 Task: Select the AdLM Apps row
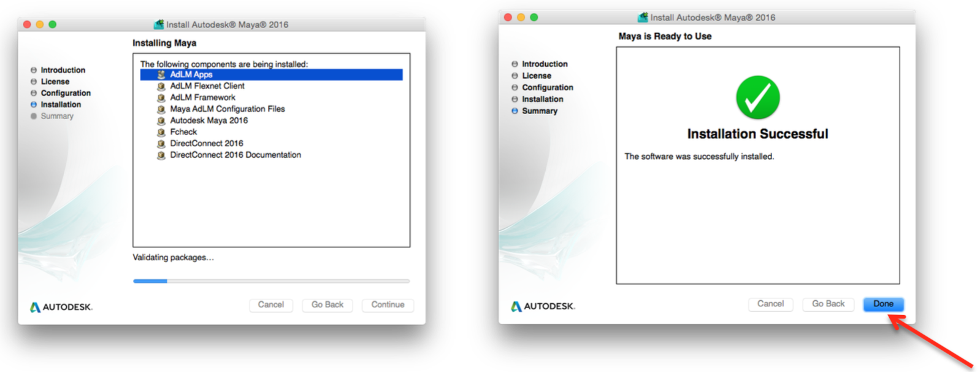pos(272,75)
